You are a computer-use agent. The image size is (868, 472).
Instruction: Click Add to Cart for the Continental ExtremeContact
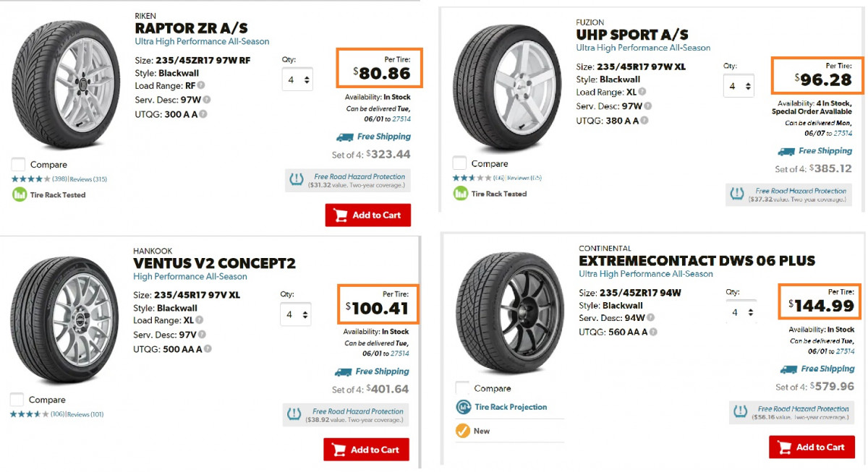pyautogui.click(x=812, y=447)
